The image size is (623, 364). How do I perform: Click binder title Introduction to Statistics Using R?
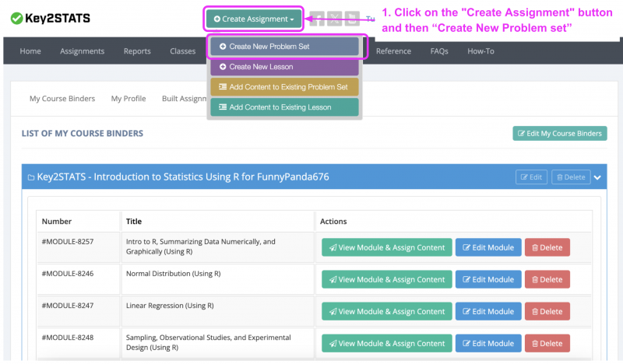tap(183, 177)
